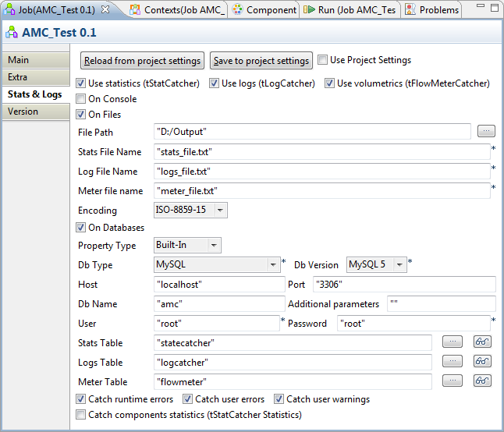
Task: Click the glasses preview icon for Meter Table
Action: point(483,381)
